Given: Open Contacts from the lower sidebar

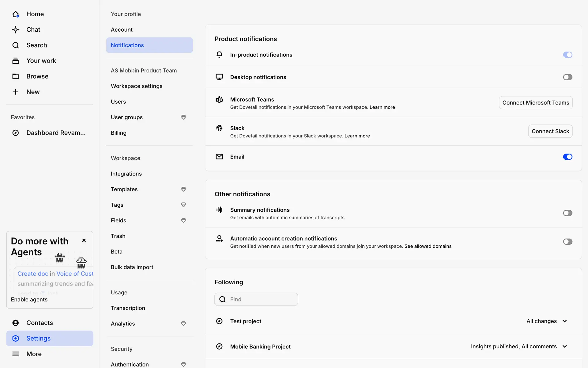Looking at the screenshot, I should (x=39, y=323).
